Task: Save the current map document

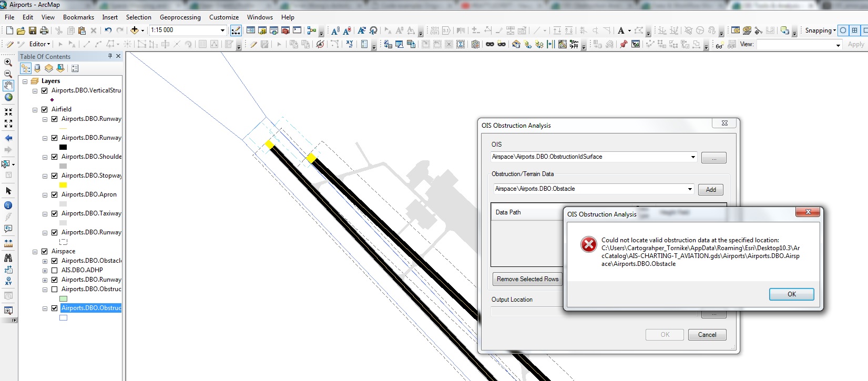Action: pos(33,30)
